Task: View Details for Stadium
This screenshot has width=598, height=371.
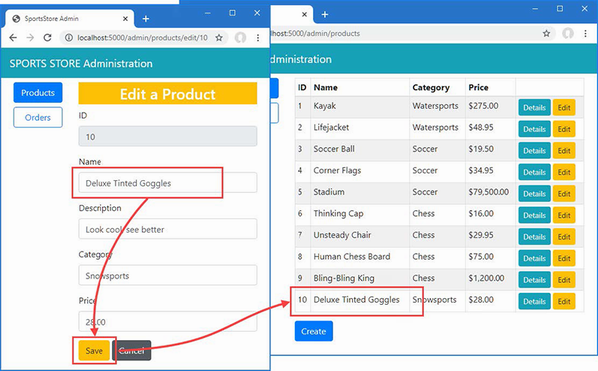Action: point(534,194)
